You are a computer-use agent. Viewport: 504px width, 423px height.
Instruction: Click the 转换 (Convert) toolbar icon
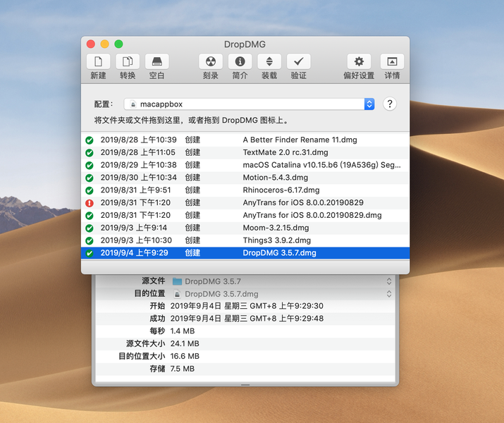128,61
